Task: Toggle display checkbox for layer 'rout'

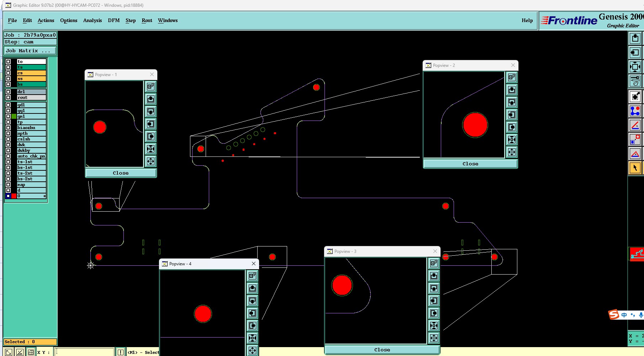Action: pyautogui.click(x=8, y=97)
